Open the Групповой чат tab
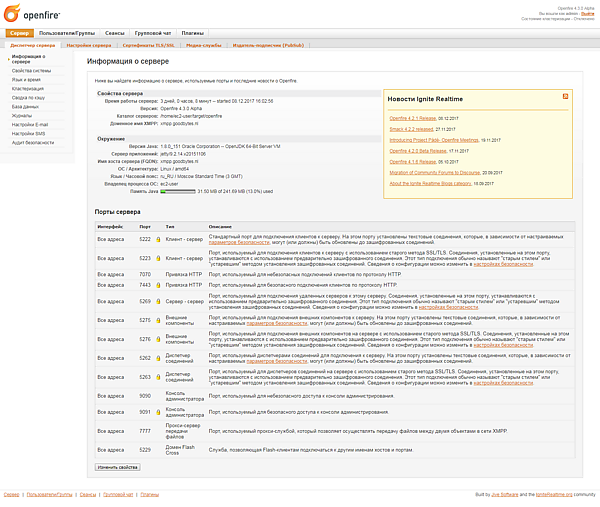 153,33
